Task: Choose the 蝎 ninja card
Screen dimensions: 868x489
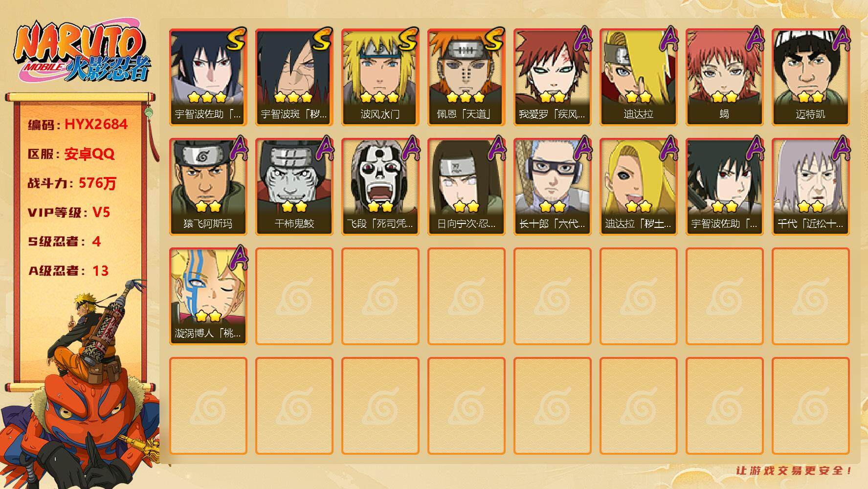Action: pos(724,77)
